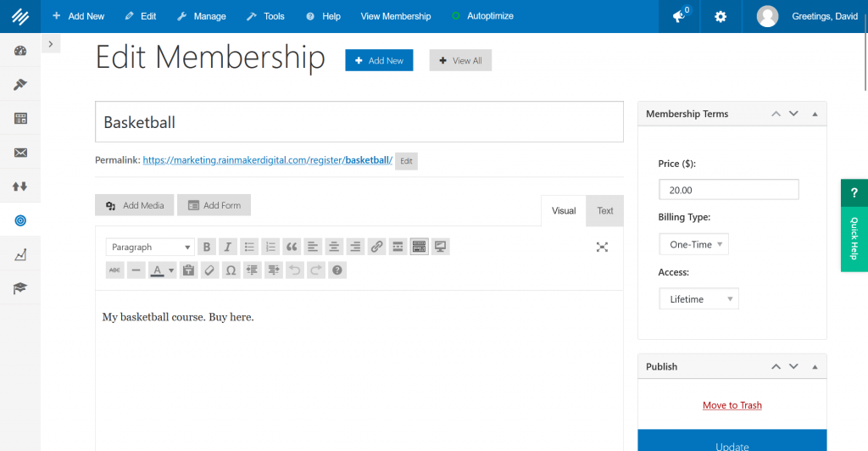This screenshot has width=868, height=451.
Task: Insert a horizontal line
Action: [136, 270]
